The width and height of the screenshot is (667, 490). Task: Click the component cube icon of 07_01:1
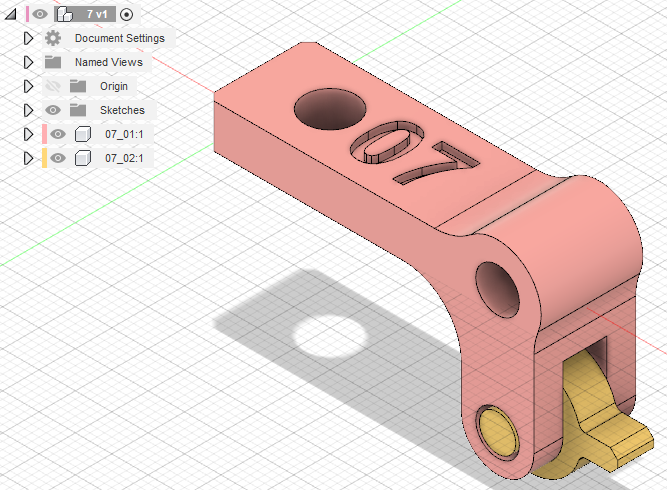click(x=83, y=134)
